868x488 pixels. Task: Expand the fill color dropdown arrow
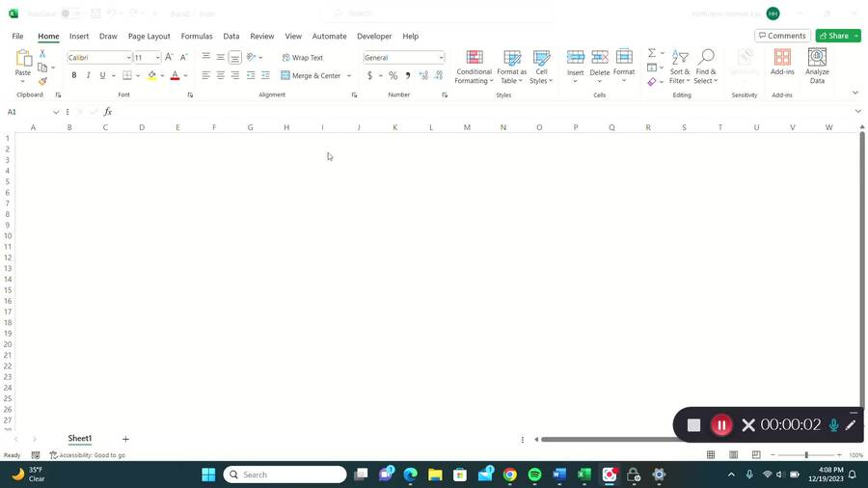click(162, 75)
